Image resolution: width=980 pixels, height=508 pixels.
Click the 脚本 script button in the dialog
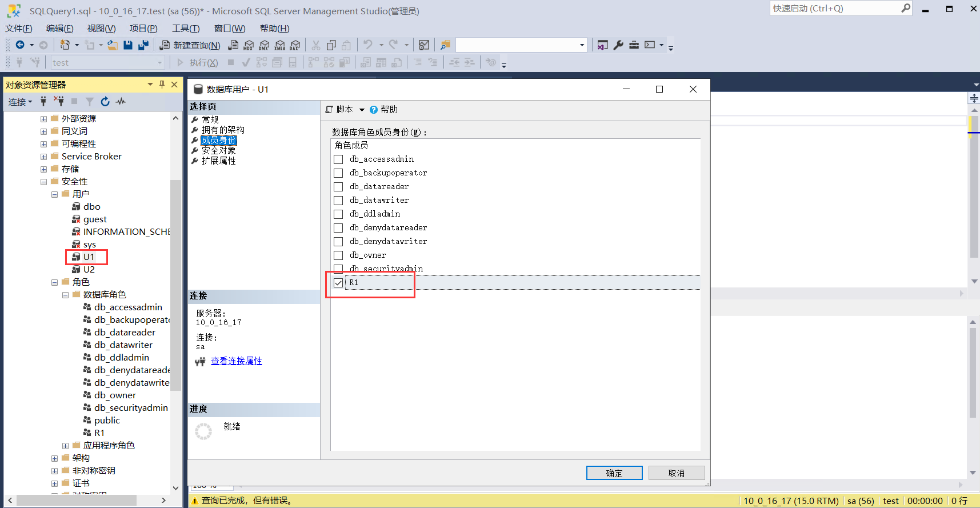pos(339,109)
